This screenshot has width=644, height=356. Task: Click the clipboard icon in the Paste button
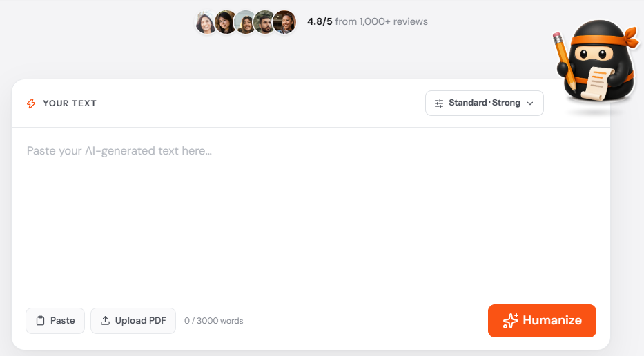[40, 321]
